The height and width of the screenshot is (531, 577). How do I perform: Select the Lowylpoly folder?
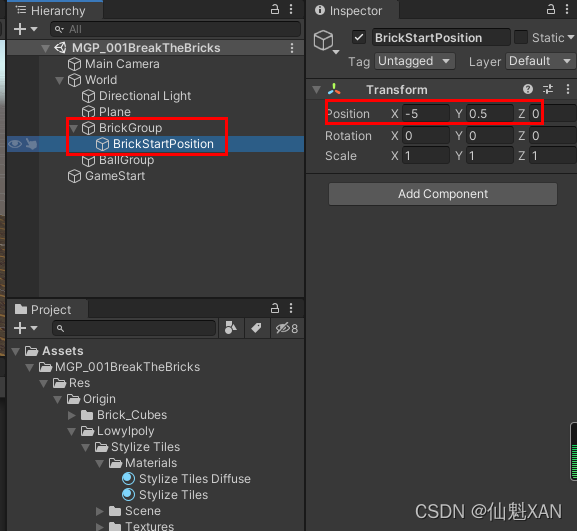tap(125, 431)
